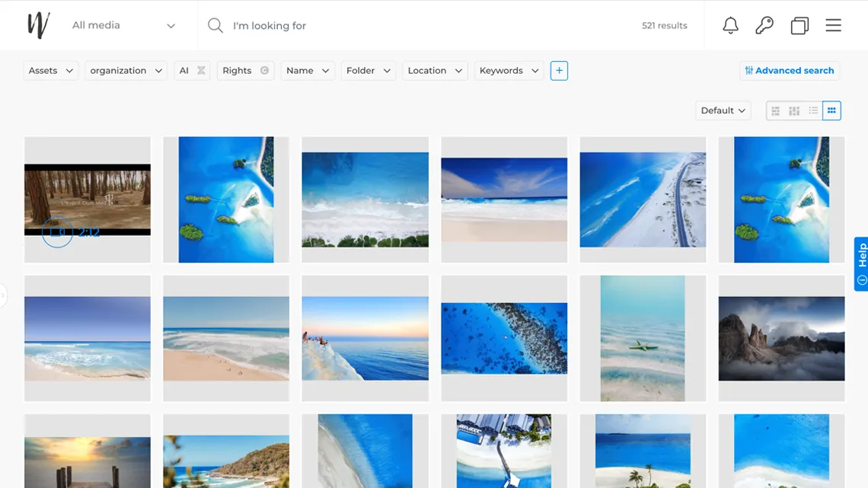
Task: Open the sandy beach with footprints photo
Action: [226, 339]
